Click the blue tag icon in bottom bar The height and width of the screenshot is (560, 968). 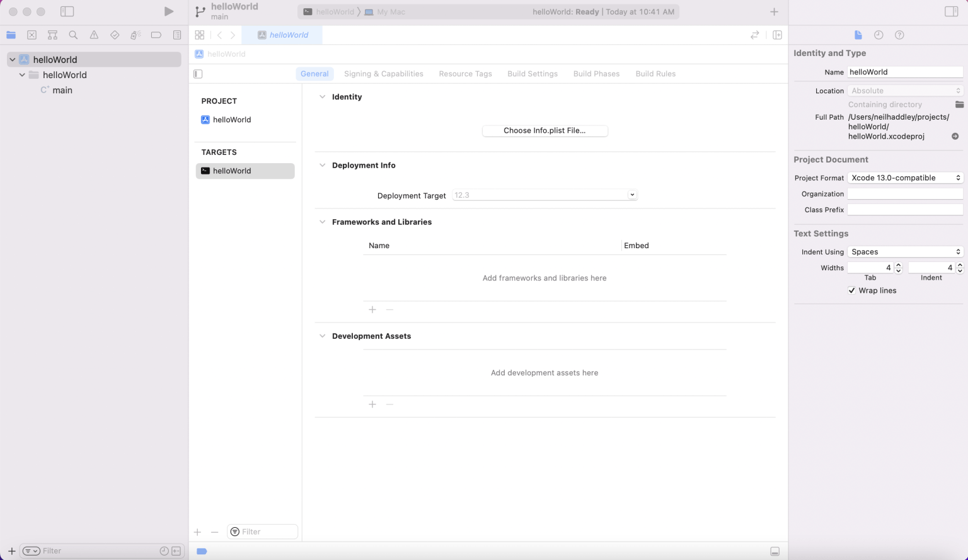[202, 551]
